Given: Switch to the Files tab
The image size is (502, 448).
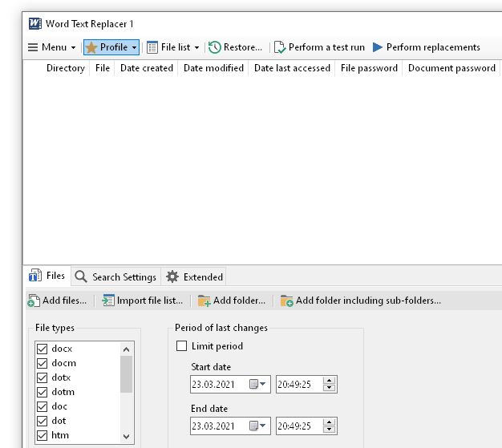Looking at the screenshot, I should [47, 276].
